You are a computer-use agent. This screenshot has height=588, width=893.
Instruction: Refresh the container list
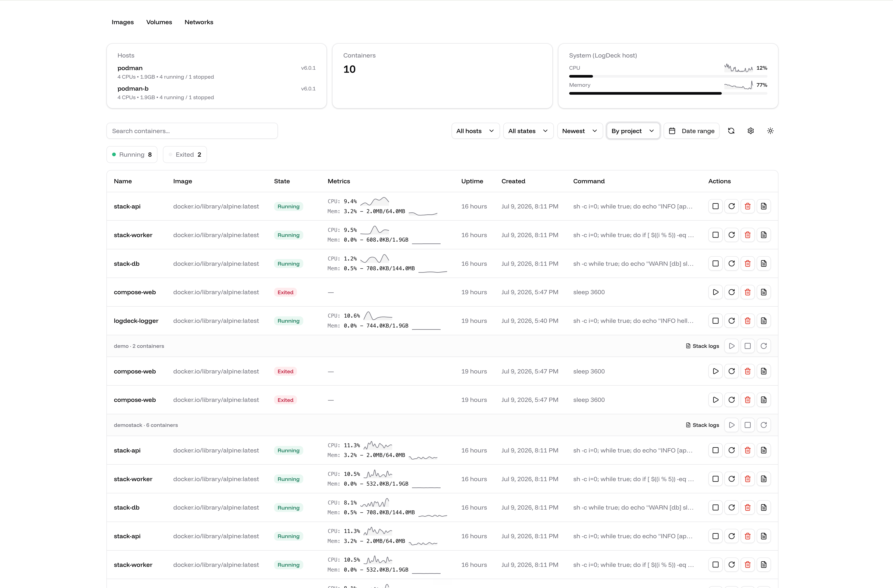click(x=731, y=131)
